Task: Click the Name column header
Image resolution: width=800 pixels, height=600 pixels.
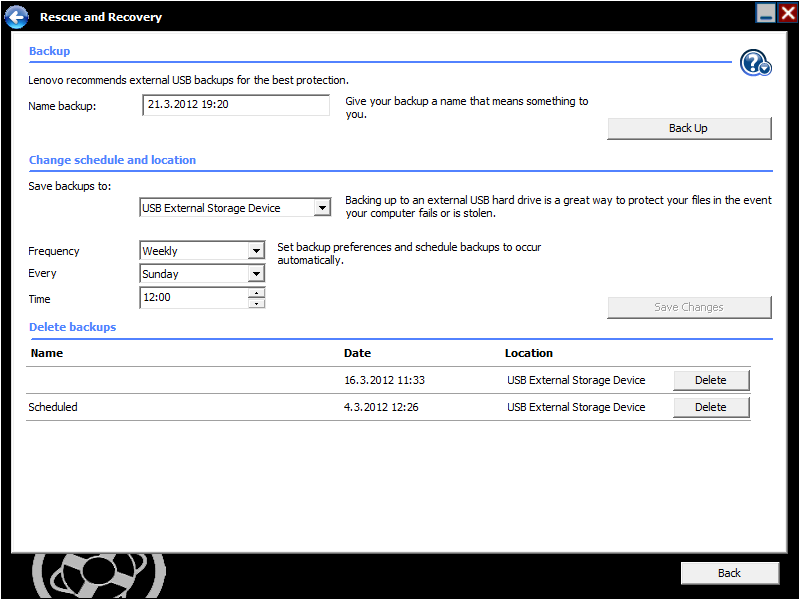Action: coord(47,353)
